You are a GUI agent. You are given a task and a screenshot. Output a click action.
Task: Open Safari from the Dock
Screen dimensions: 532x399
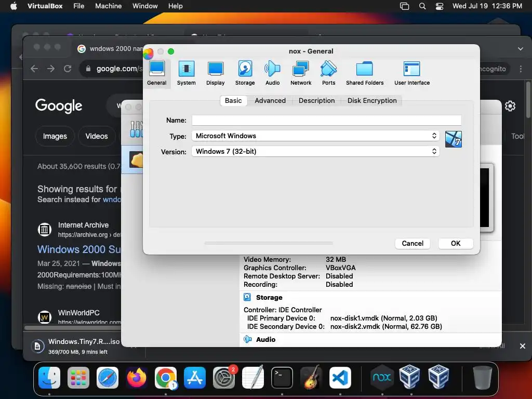[108, 378]
